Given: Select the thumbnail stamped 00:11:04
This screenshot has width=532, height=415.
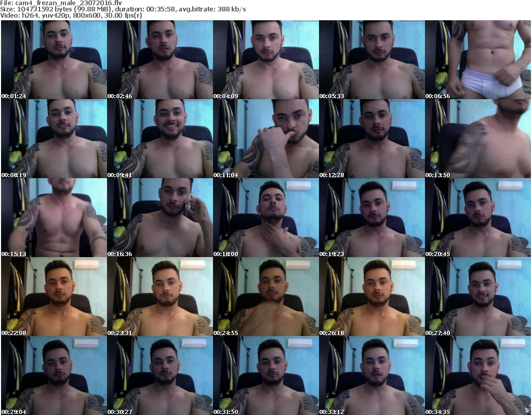Looking at the screenshot, I should coord(266,139).
